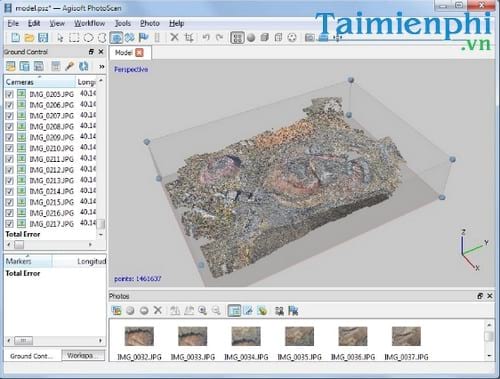The image size is (500, 379).
Task: Switch to solid cube view mode
Action: 265,38
